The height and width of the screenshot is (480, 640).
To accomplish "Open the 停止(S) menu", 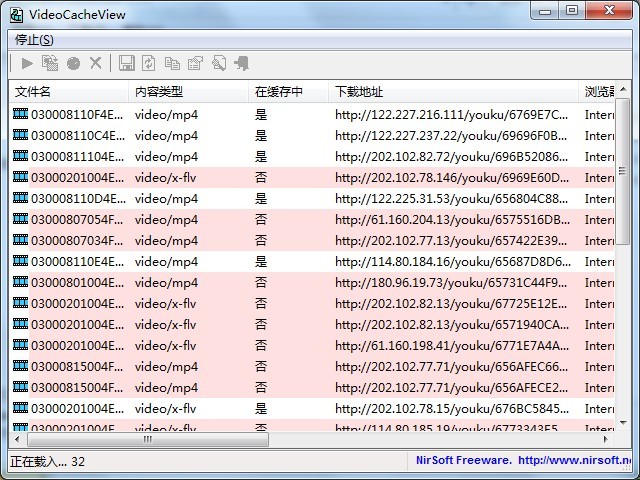I will coord(34,39).
